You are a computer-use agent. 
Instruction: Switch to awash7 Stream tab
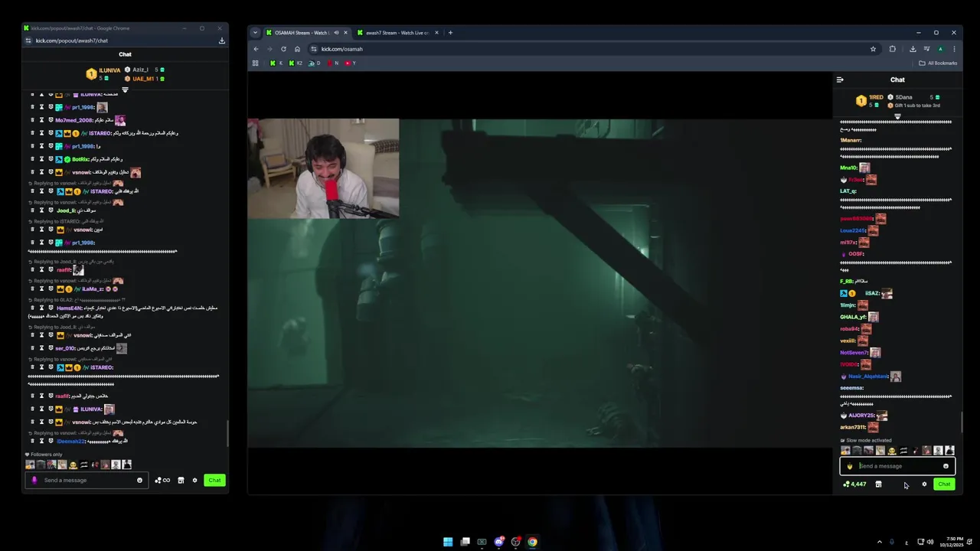pyautogui.click(x=397, y=33)
